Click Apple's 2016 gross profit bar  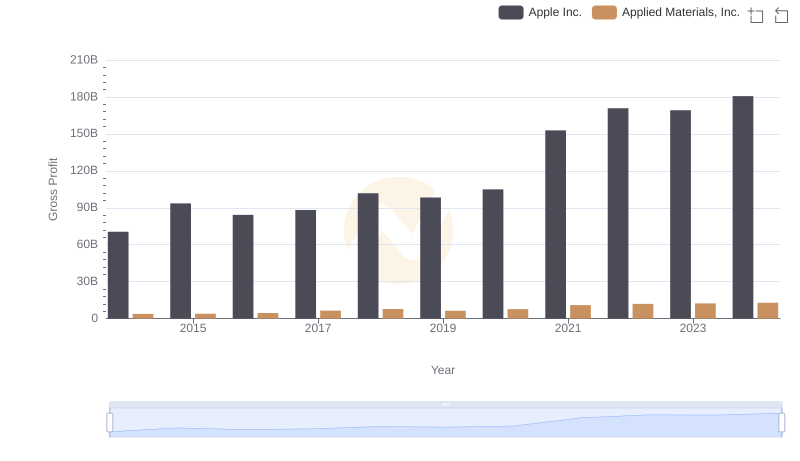pos(243,267)
